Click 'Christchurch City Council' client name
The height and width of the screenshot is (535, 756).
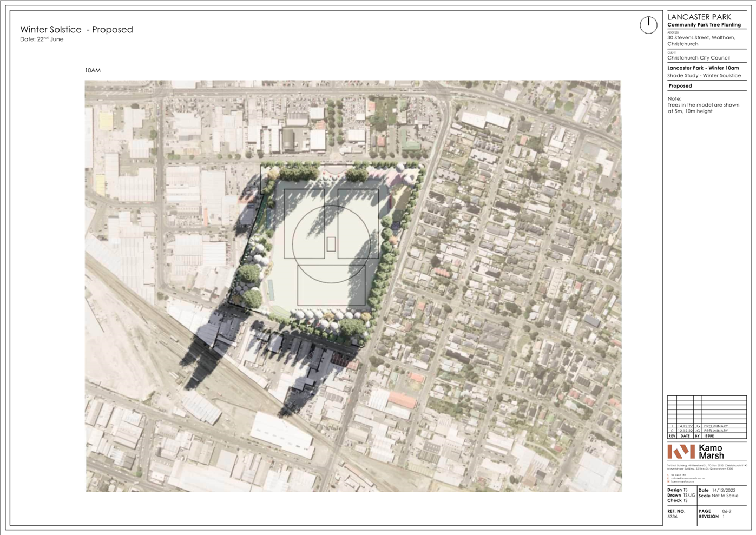[x=699, y=58]
